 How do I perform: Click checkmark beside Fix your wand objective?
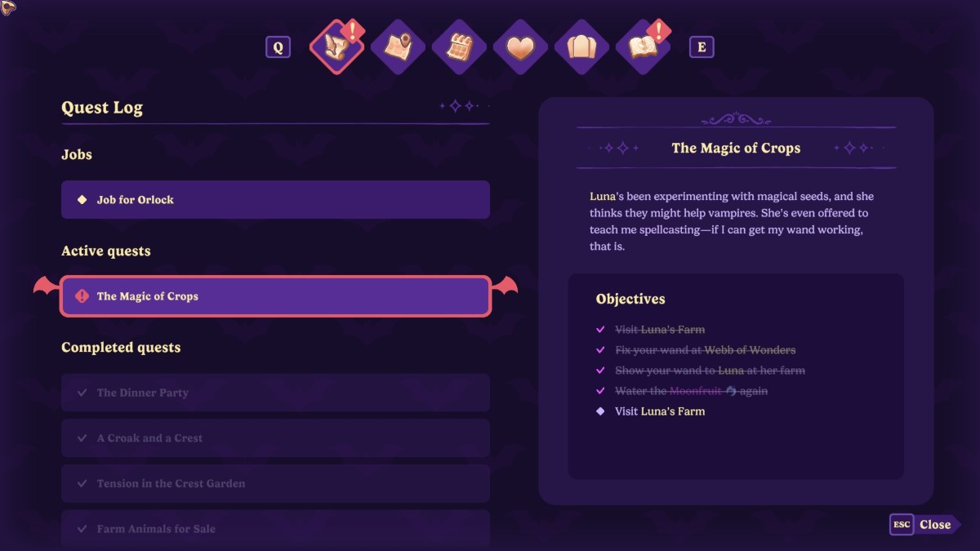click(601, 350)
